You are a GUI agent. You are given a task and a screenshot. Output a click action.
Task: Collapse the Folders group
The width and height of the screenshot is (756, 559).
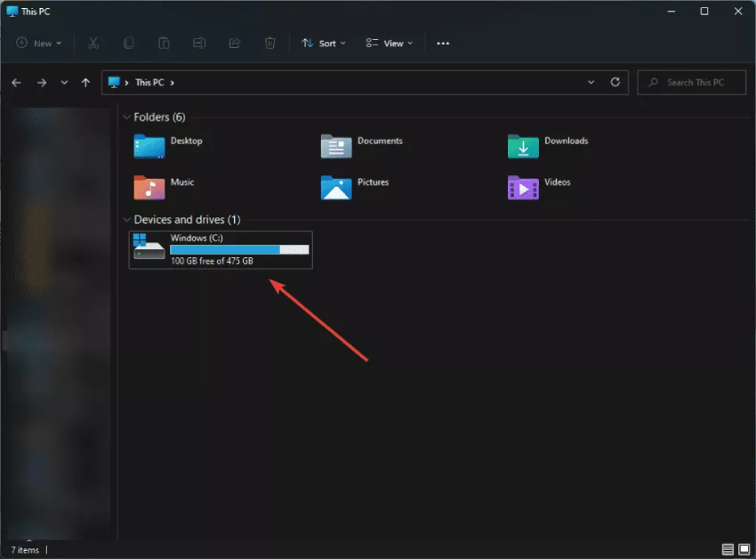[126, 117]
